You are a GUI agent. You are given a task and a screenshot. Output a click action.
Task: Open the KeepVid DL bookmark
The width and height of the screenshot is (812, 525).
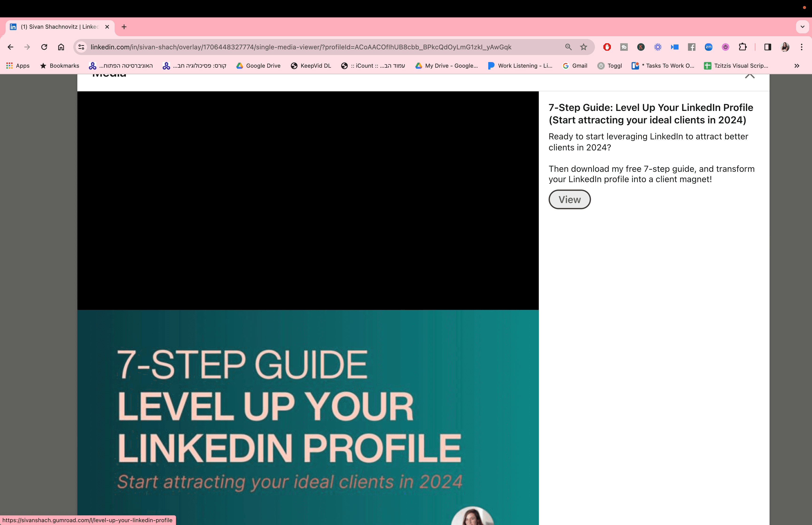pos(311,66)
